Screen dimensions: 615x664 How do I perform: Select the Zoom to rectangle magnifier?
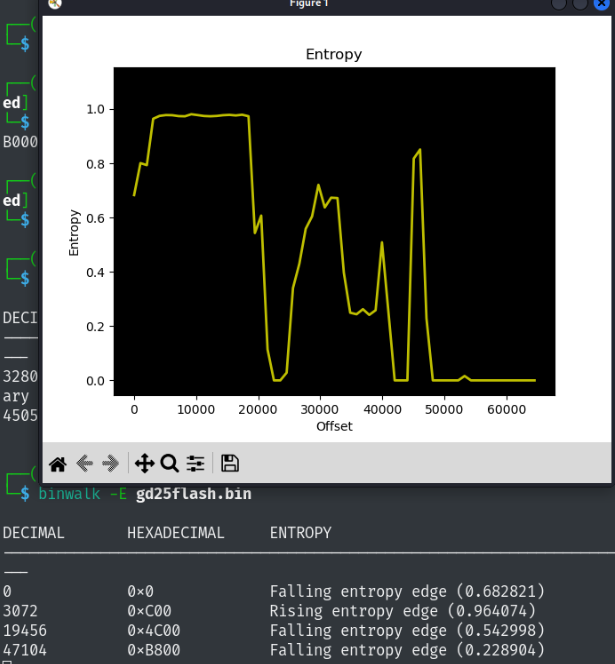pos(169,463)
